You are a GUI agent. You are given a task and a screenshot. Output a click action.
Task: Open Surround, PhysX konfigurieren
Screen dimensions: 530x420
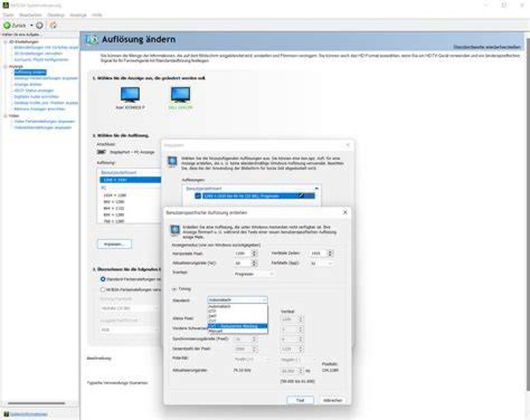tap(41, 60)
